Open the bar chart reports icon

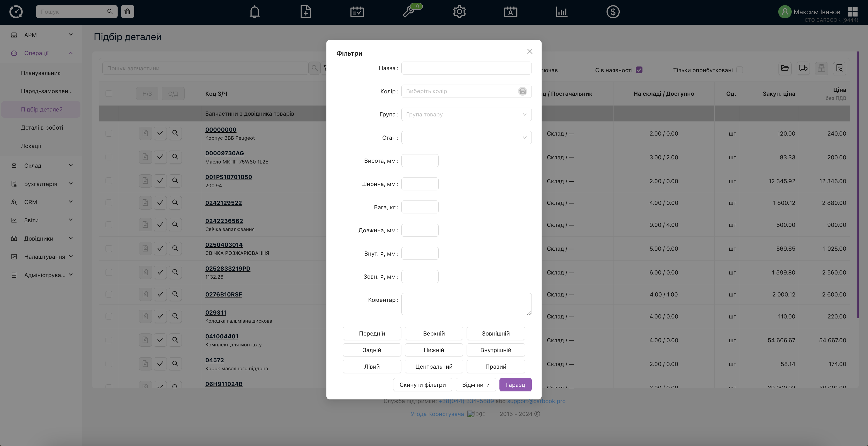point(561,12)
